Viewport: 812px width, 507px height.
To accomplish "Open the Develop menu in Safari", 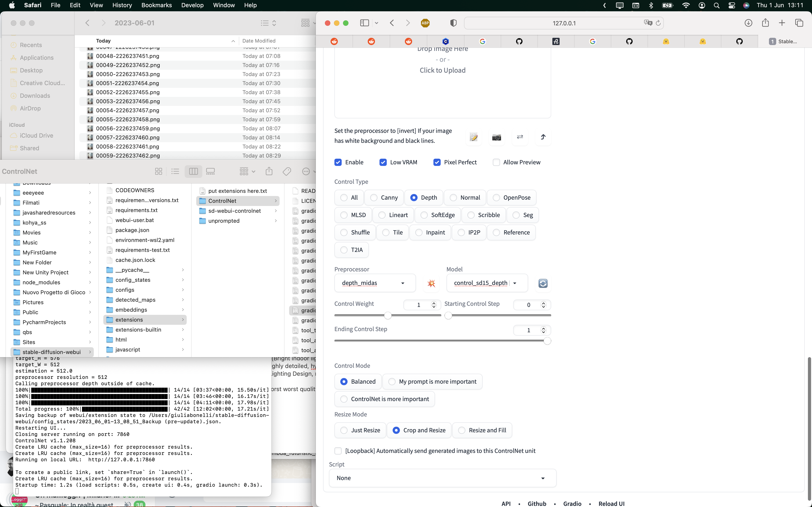I will coord(192,5).
